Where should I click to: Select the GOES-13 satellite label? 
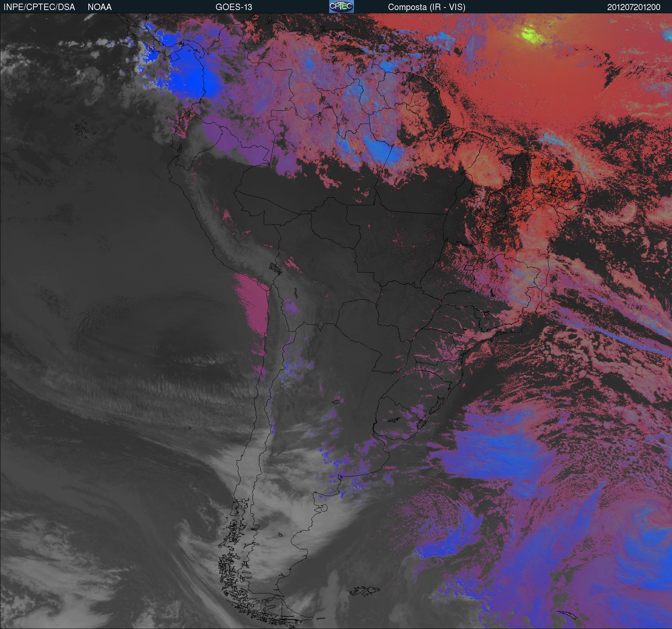[234, 7]
